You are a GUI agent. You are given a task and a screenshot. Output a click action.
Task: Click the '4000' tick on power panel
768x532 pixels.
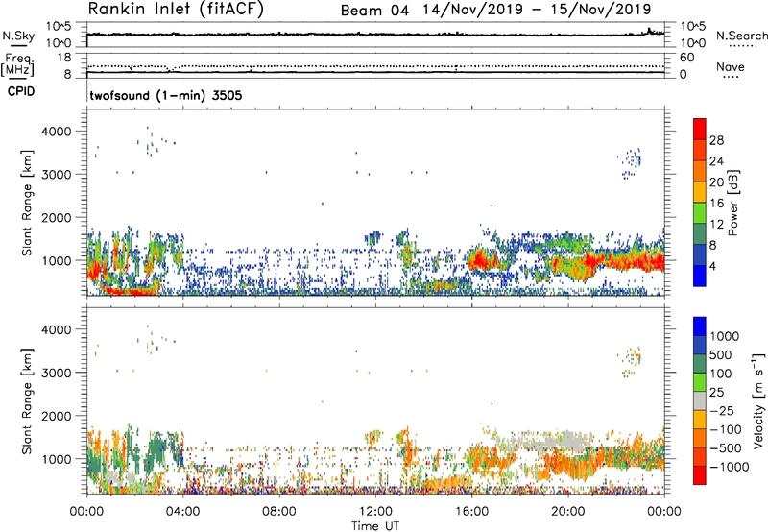tap(57, 132)
